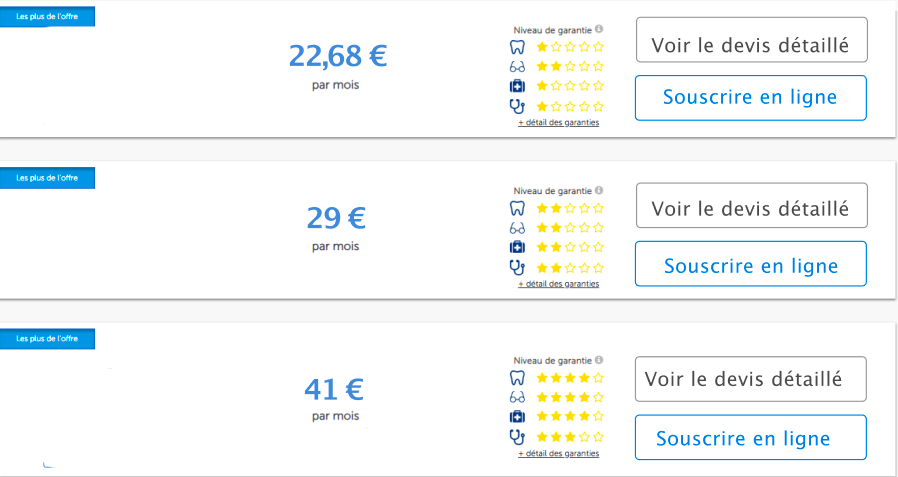Click the dental tooth icon in the 22,68 € offer
898x477 pixels.
tap(517, 46)
